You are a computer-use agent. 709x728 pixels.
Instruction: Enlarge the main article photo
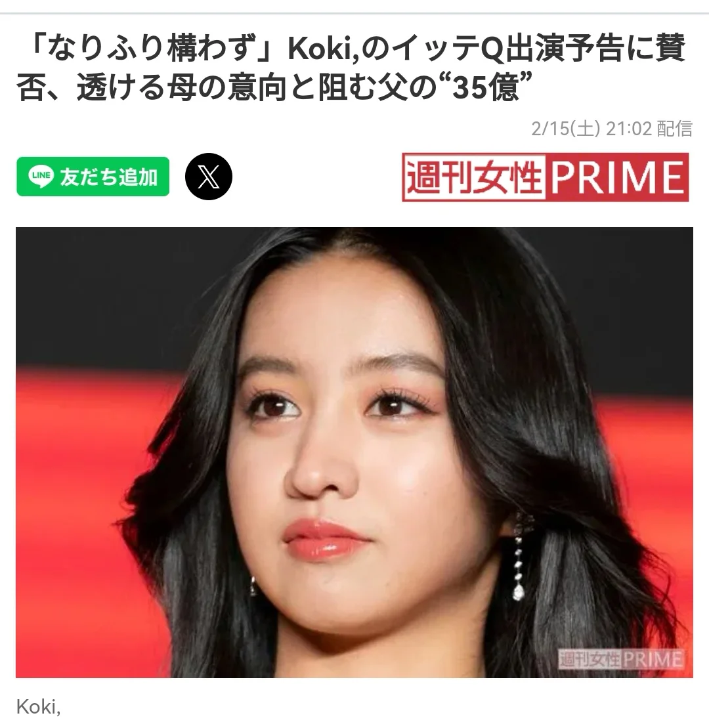point(354,452)
